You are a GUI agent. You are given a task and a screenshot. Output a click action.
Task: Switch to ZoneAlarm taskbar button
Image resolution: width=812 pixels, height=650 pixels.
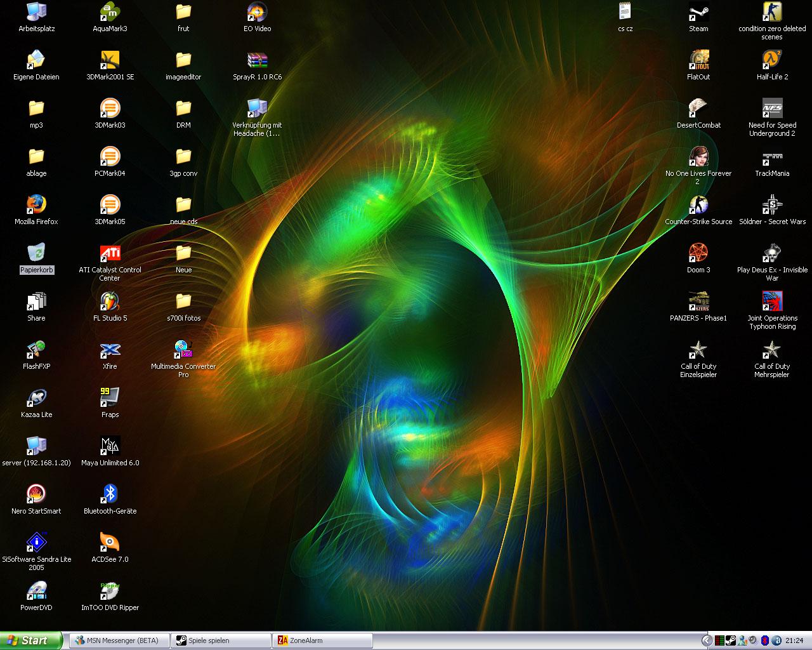[322, 640]
